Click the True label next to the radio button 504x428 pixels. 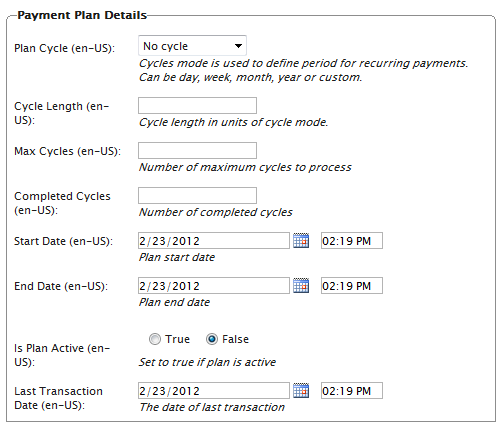point(178,339)
